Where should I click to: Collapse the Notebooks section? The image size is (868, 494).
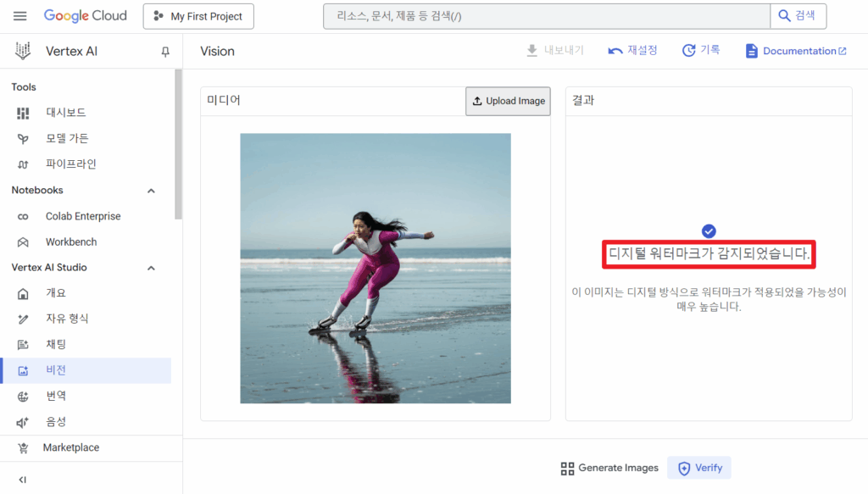pyautogui.click(x=151, y=191)
